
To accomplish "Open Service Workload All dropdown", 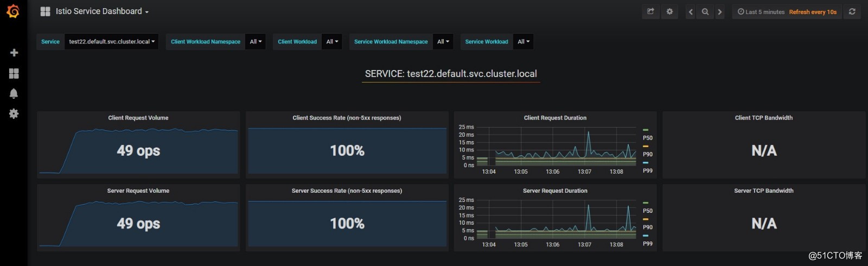I will click(x=524, y=42).
